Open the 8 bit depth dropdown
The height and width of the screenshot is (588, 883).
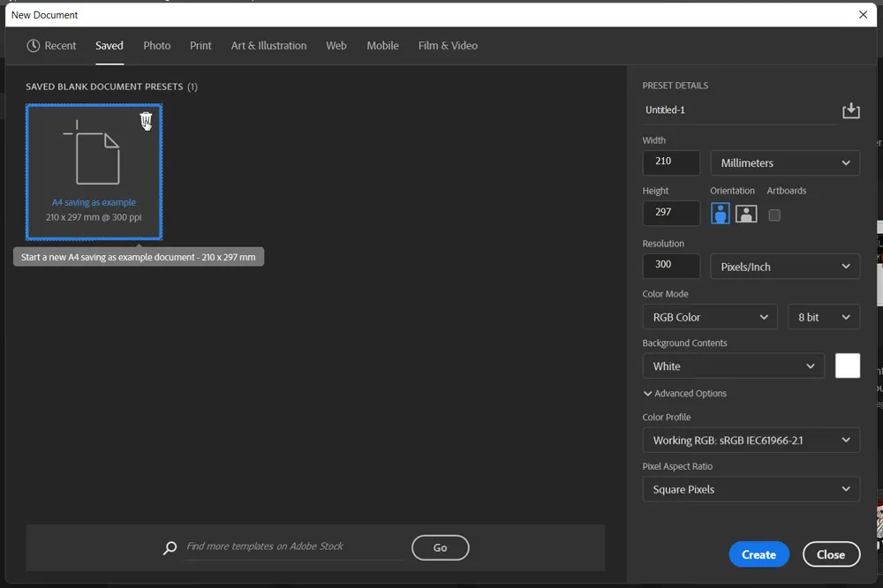click(823, 317)
